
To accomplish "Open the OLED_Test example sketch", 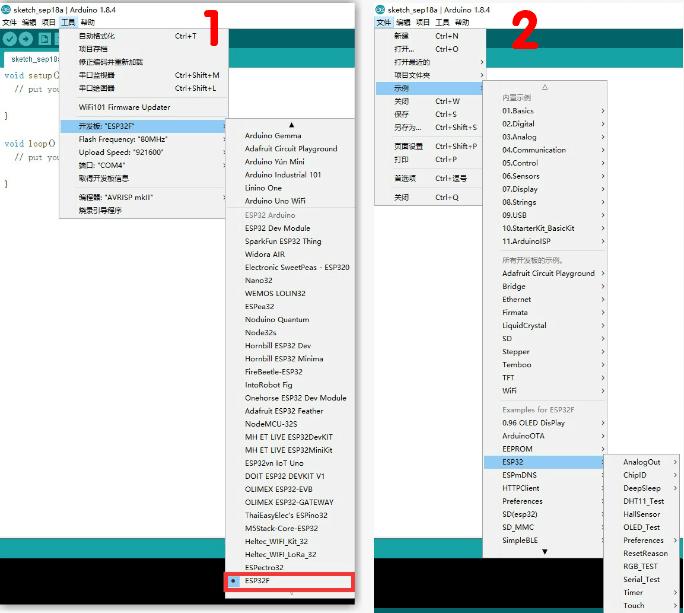I will [x=641, y=527].
